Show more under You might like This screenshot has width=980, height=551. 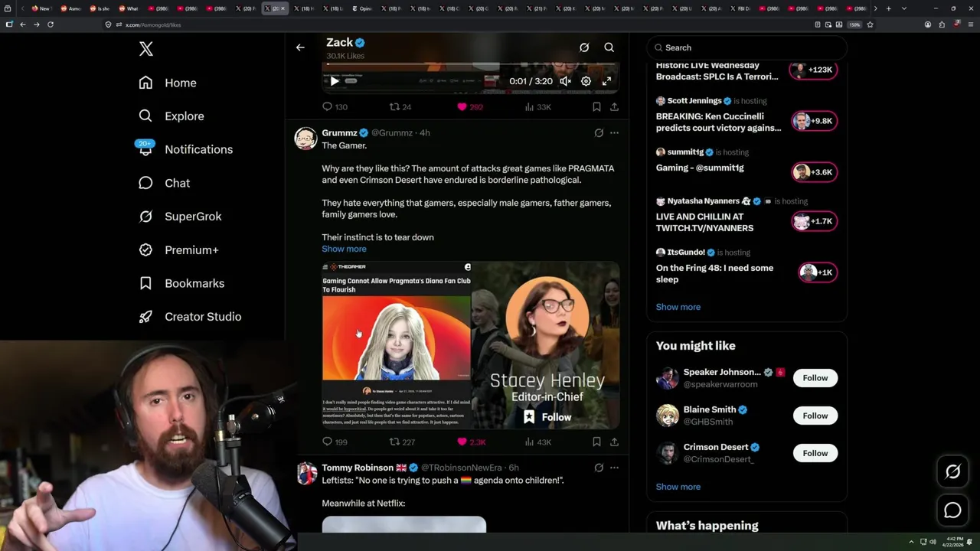click(x=678, y=487)
